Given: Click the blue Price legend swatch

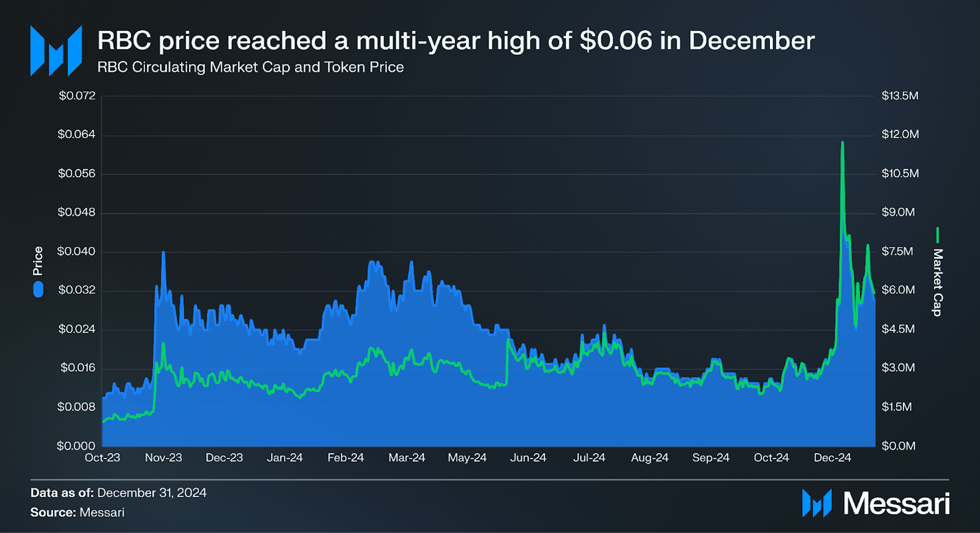Looking at the screenshot, I should (38, 290).
